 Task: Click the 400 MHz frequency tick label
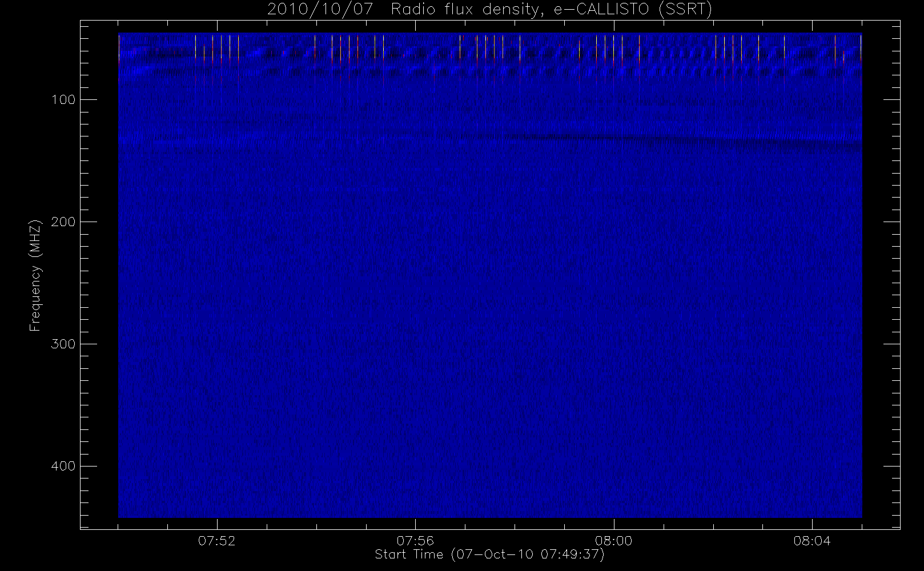point(63,467)
